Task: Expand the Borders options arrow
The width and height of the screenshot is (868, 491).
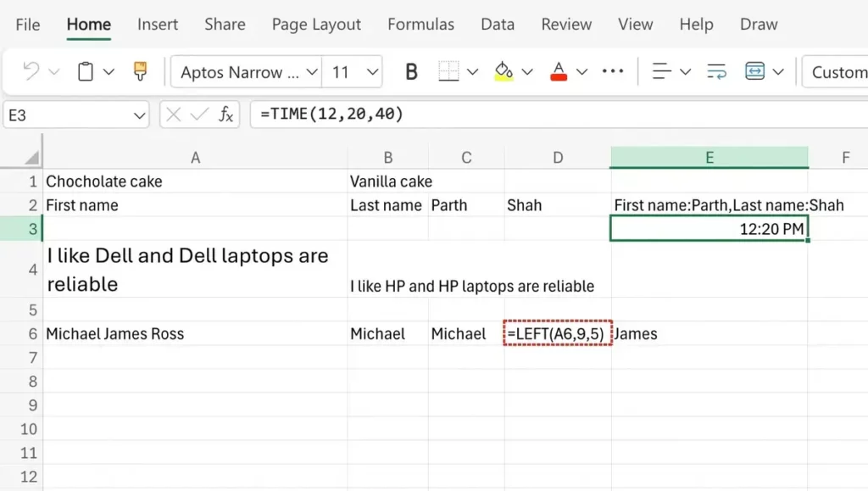Action: pos(472,71)
